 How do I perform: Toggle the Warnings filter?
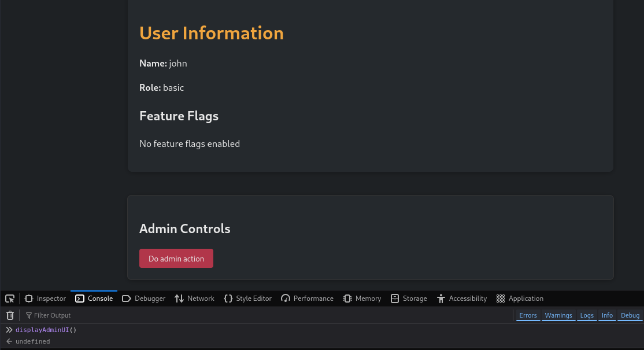click(x=558, y=315)
